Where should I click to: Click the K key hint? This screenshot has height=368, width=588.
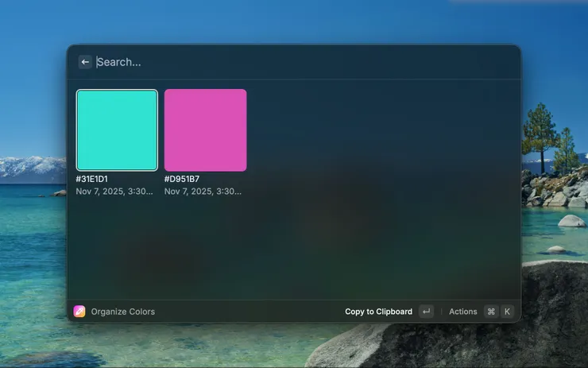(x=507, y=312)
